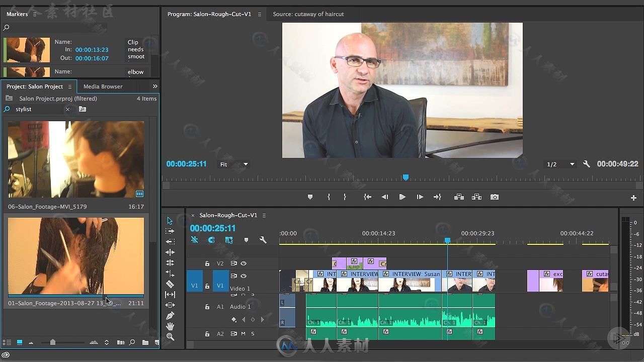Switch Project panel to list view
The width and height of the screenshot is (644, 362).
tap(7, 342)
